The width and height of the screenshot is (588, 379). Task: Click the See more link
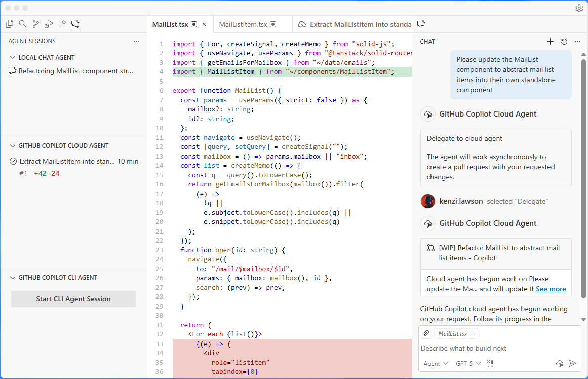[551, 289]
